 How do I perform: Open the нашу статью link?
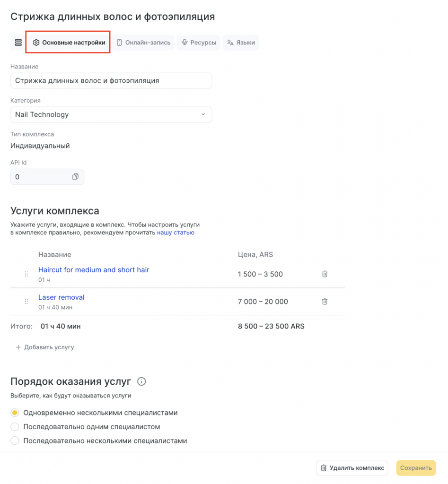tap(176, 233)
